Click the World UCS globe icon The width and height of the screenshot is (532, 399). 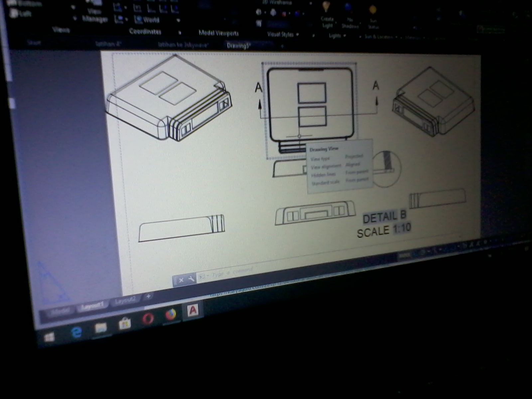coord(138,20)
